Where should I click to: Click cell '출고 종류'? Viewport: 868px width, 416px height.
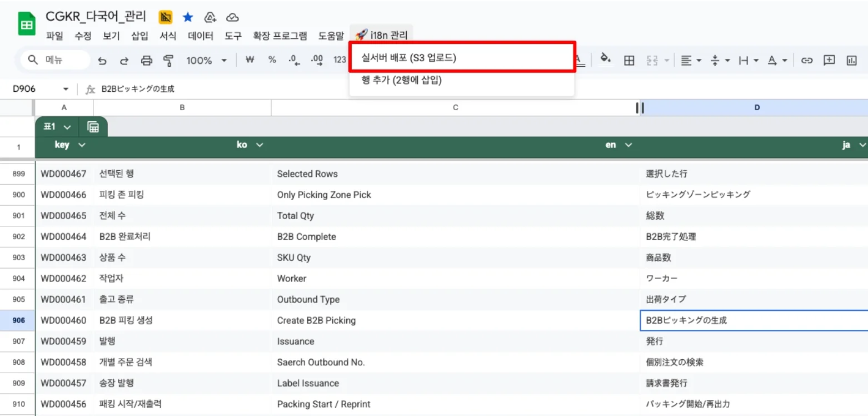182,299
